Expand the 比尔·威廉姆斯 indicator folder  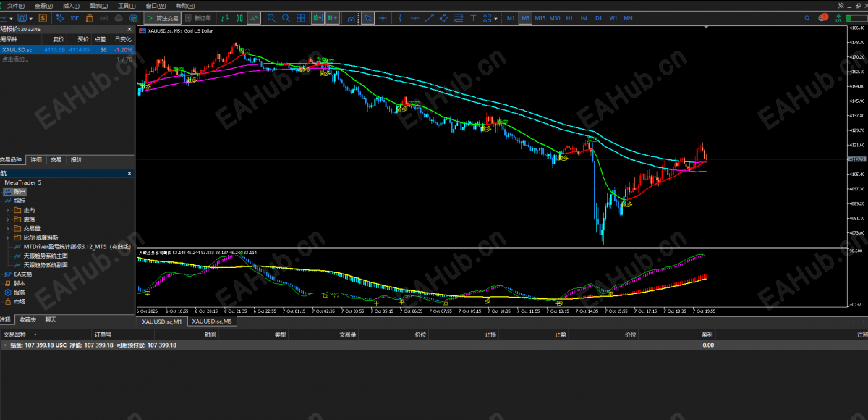tap(8, 238)
